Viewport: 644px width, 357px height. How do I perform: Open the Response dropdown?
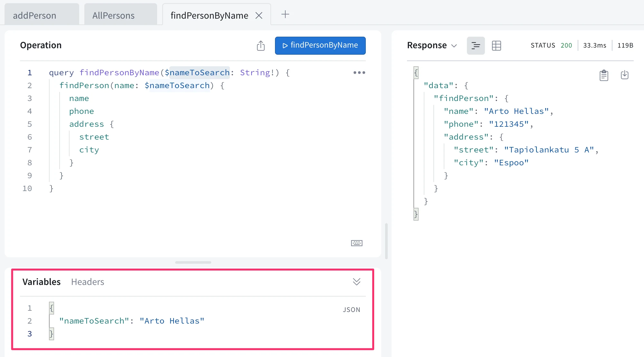(x=432, y=45)
